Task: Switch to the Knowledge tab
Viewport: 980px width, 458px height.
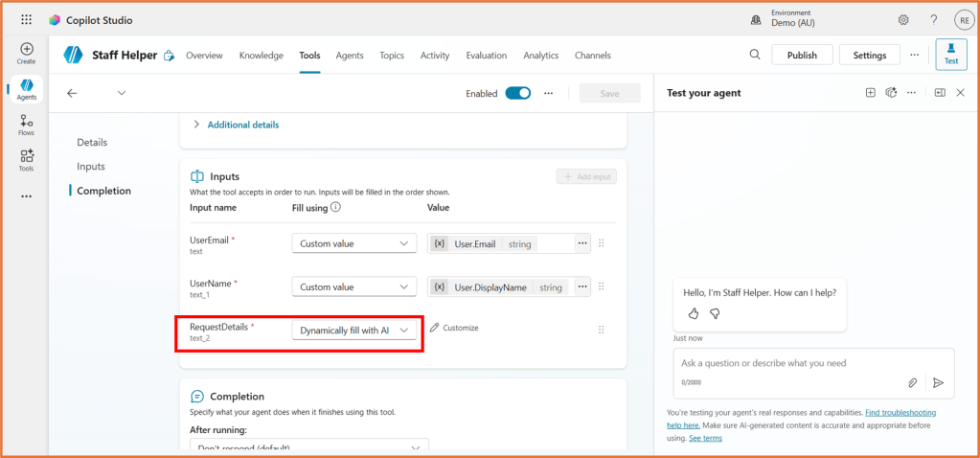Action: point(261,56)
